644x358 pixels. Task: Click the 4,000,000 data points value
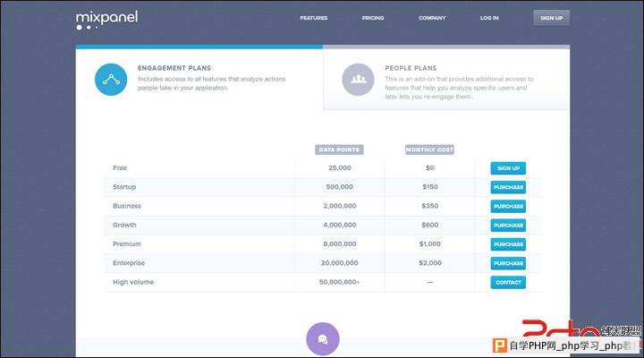340,225
